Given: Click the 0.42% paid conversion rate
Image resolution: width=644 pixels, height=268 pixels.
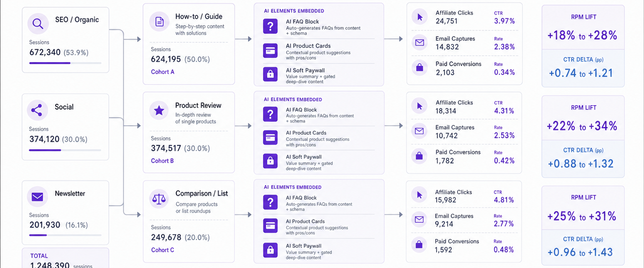Looking at the screenshot, I should [x=504, y=161].
